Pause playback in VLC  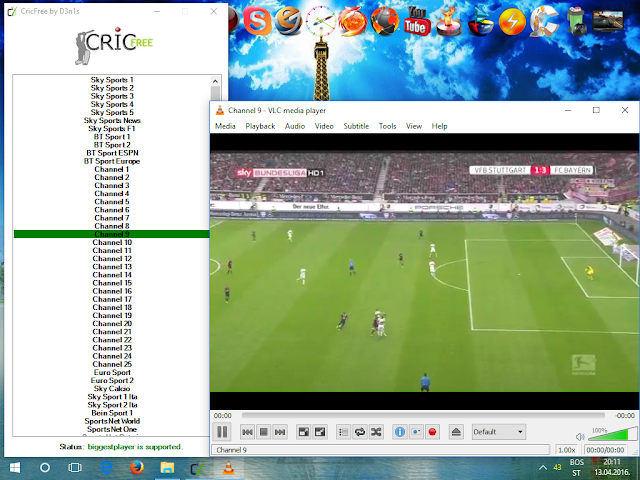[x=222, y=432]
